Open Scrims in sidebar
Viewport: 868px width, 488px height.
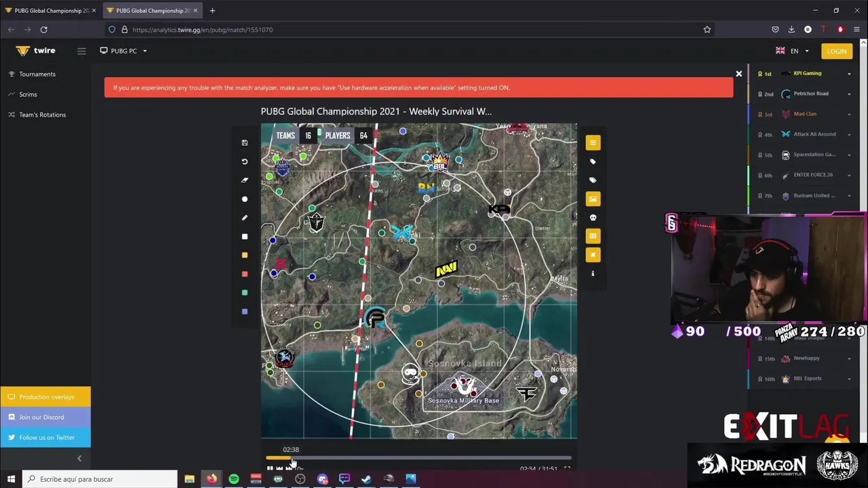point(28,94)
